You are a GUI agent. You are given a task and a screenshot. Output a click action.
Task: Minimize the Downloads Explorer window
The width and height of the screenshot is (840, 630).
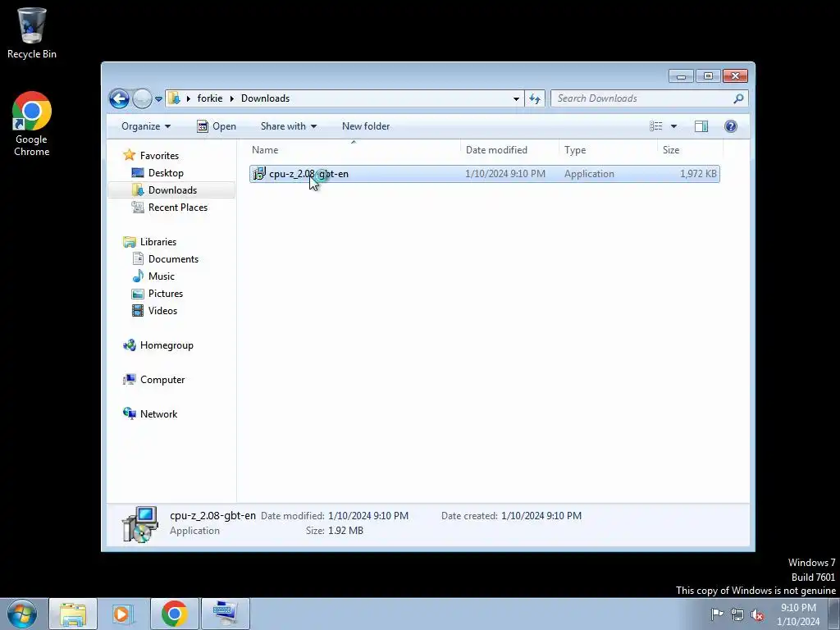pyautogui.click(x=681, y=76)
